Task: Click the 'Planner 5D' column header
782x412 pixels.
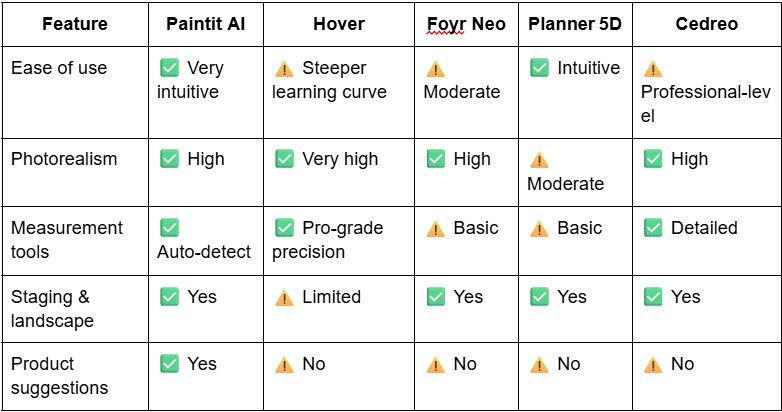Action: point(575,24)
